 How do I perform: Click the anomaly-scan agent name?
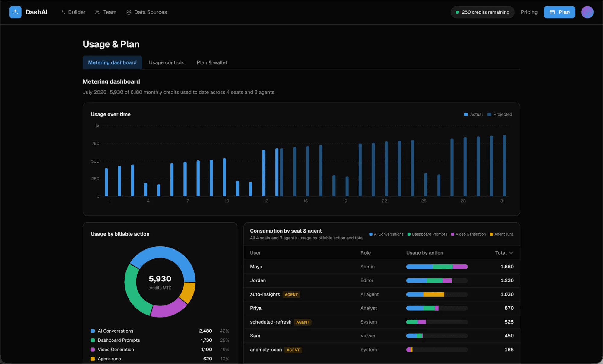(x=266, y=350)
